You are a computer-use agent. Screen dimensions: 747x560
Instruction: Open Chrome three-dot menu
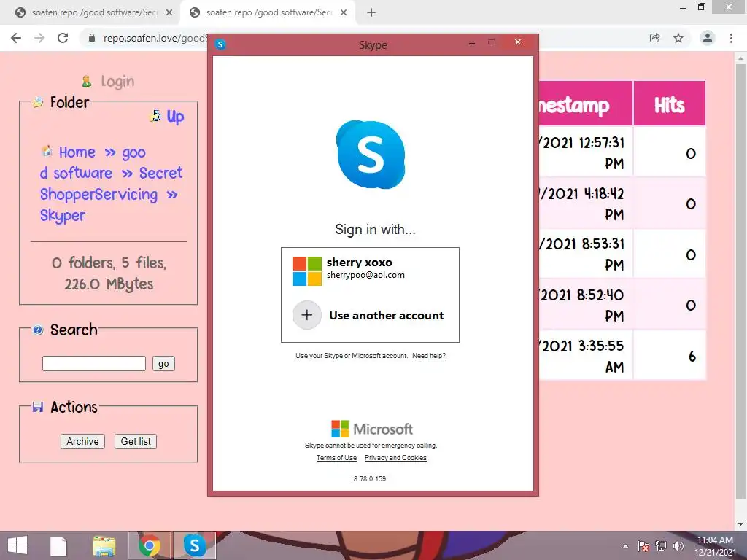(731, 38)
